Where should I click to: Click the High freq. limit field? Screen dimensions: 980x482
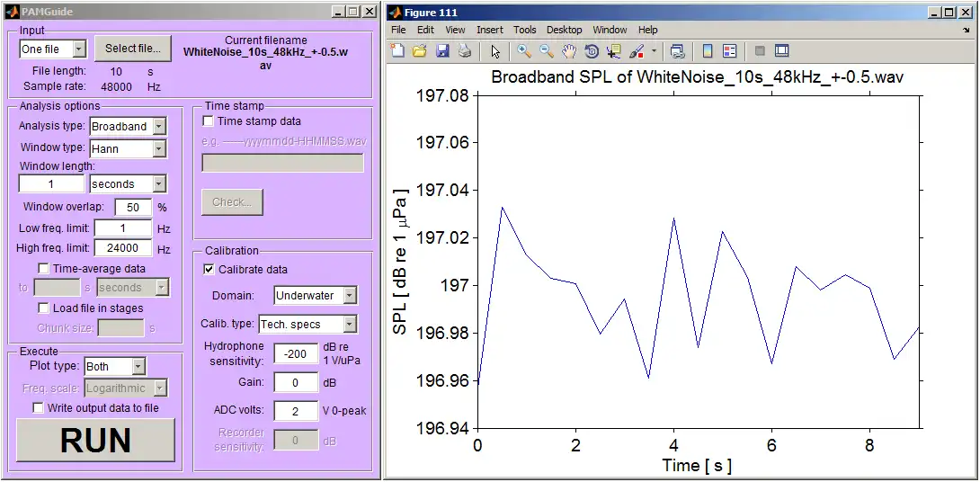point(123,248)
